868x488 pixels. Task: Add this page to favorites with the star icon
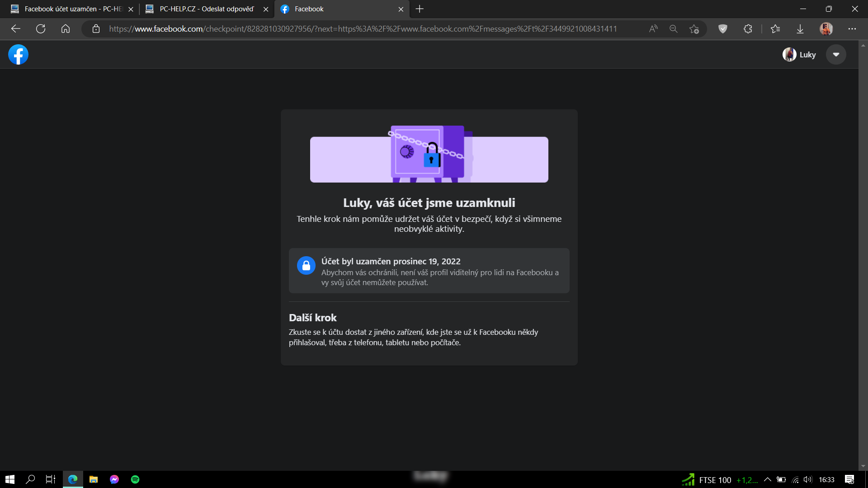[x=694, y=29]
